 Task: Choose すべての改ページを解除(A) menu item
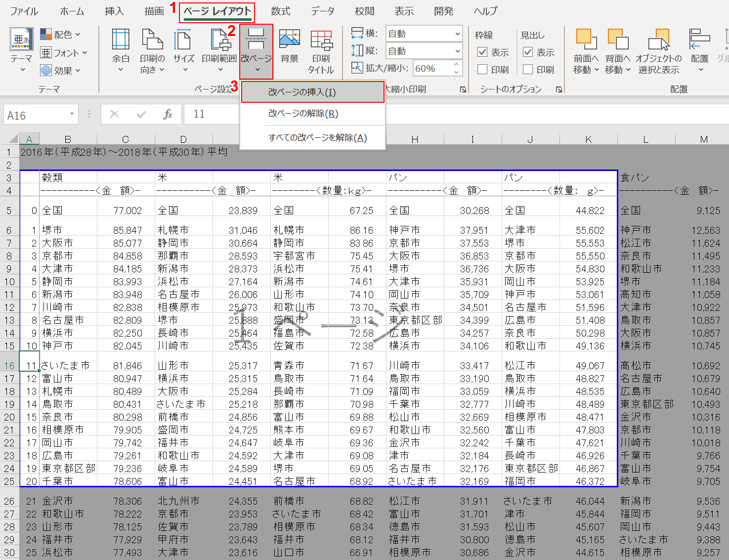[312, 138]
